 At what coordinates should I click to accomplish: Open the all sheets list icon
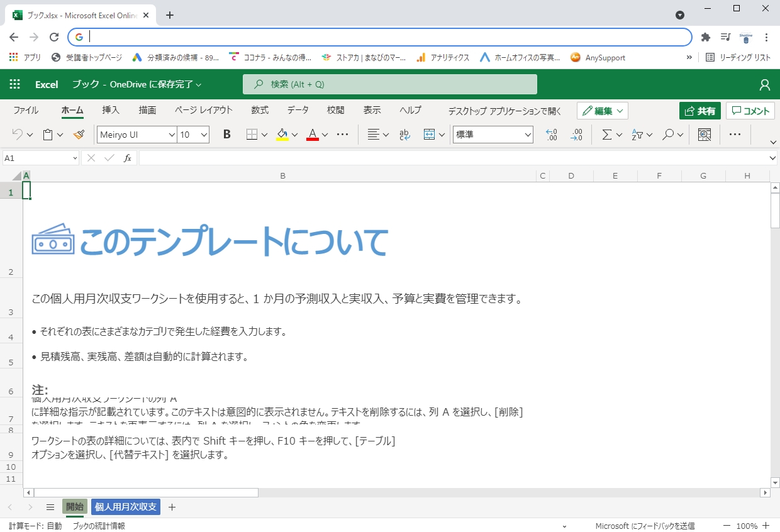tap(50, 507)
